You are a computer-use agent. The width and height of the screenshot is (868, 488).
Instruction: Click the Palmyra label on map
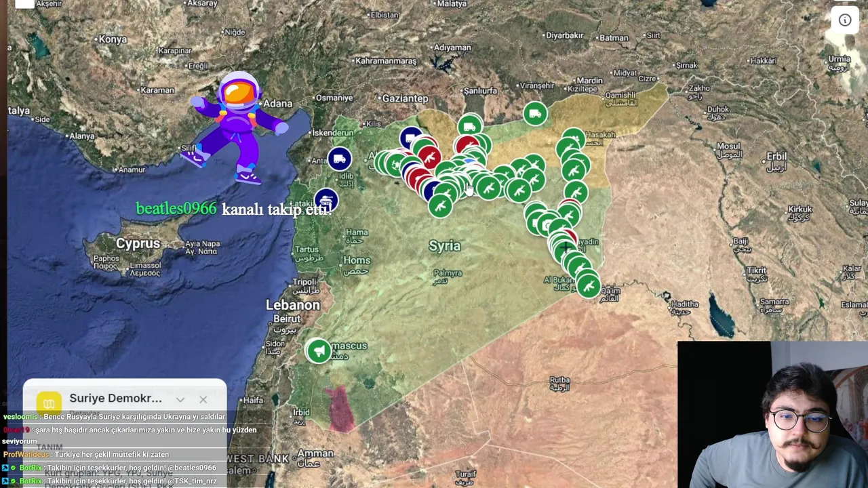(x=448, y=273)
